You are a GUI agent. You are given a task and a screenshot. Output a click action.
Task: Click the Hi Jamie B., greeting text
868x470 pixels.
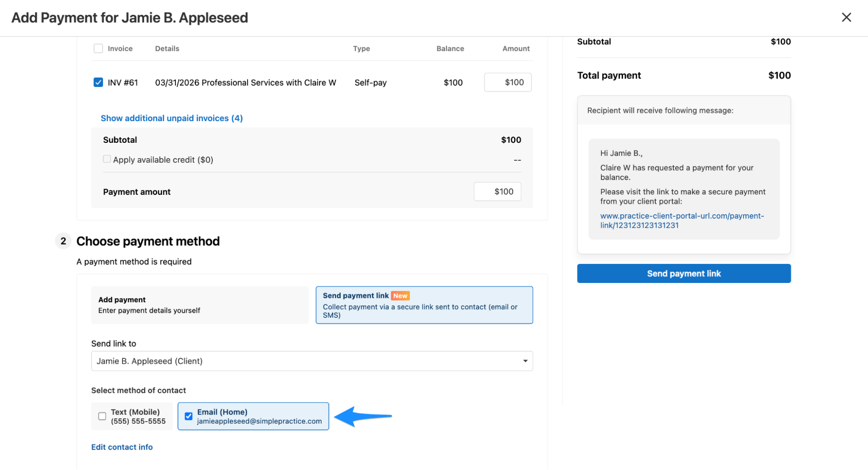coord(621,153)
